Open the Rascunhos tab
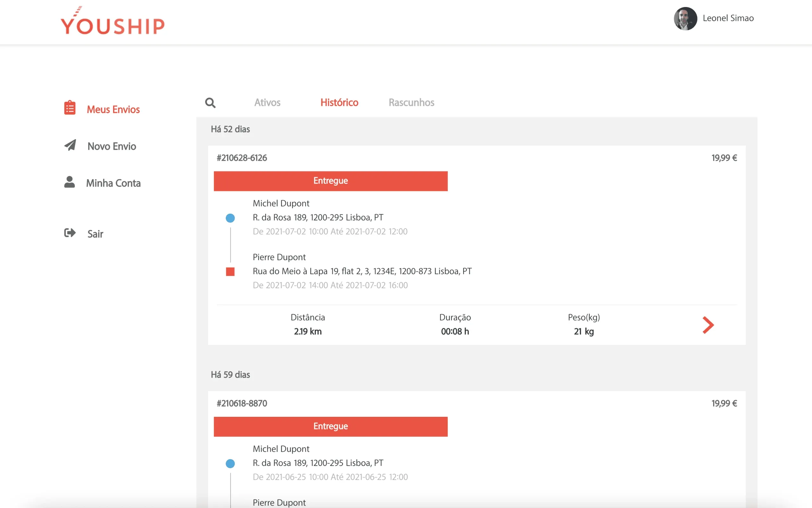The width and height of the screenshot is (812, 508). tap(411, 103)
